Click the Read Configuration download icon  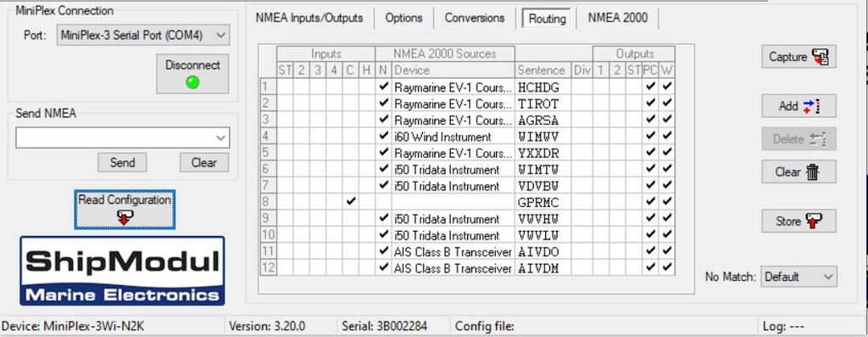point(125,217)
